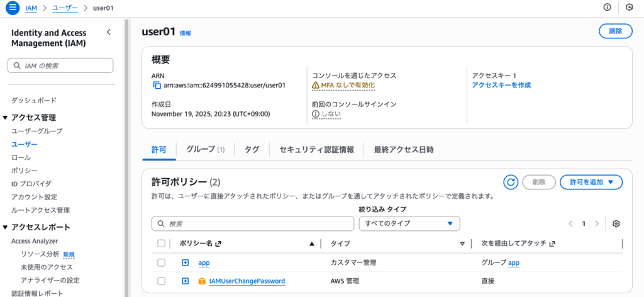Toggle the select-all policies checkbox
The image size is (644, 297).
(x=162, y=244)
